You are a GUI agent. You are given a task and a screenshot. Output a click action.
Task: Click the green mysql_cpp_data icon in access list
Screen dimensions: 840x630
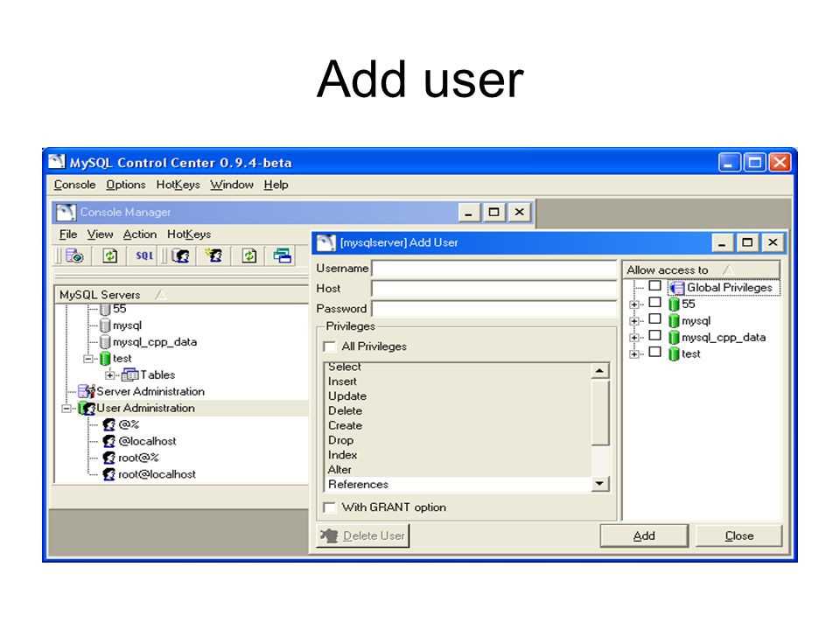(674, 338)
